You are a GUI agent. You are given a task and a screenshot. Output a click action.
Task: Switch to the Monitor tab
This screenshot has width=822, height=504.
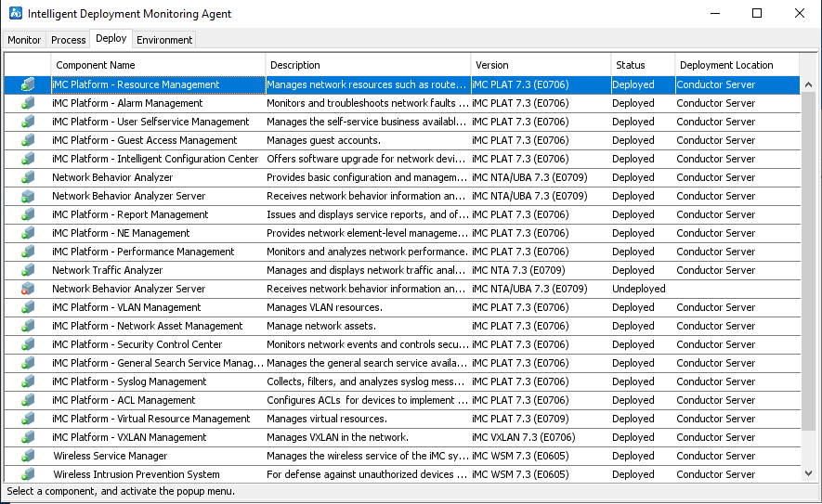click(x=24, y=40)
